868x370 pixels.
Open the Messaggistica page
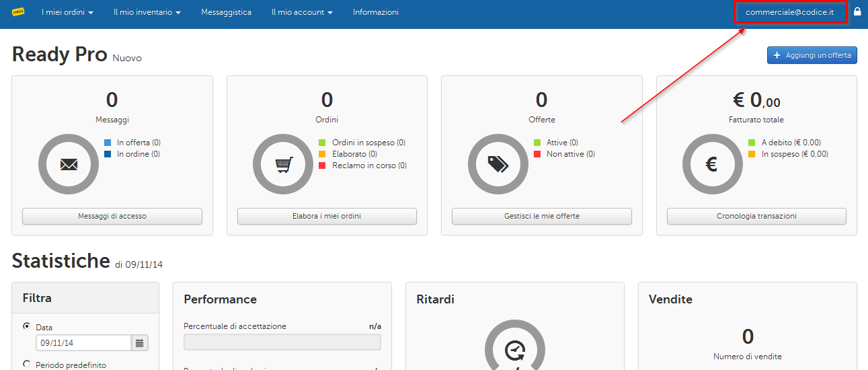(x=226, y=12)
